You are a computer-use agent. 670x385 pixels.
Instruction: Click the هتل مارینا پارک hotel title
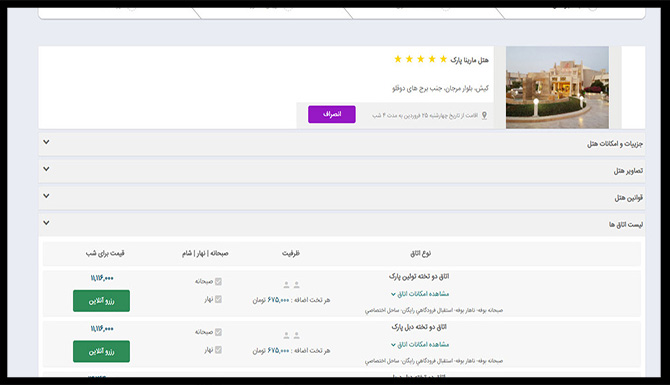coord(469,60)
